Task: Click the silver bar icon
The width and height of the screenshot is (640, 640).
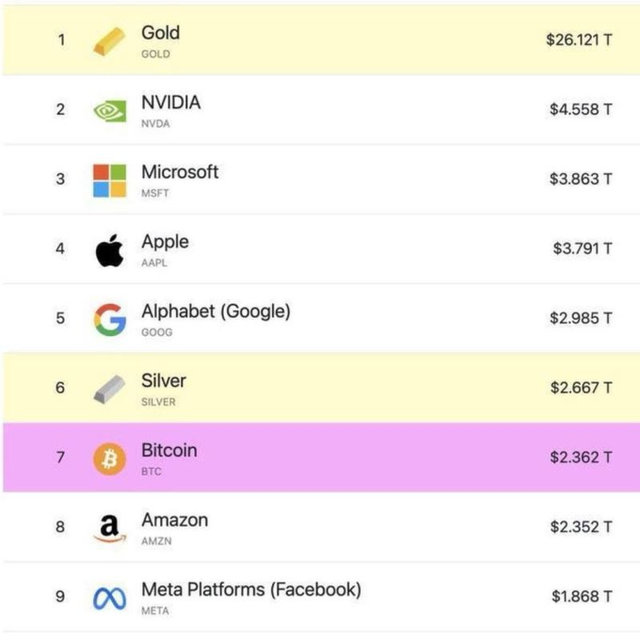Action: 110,389
